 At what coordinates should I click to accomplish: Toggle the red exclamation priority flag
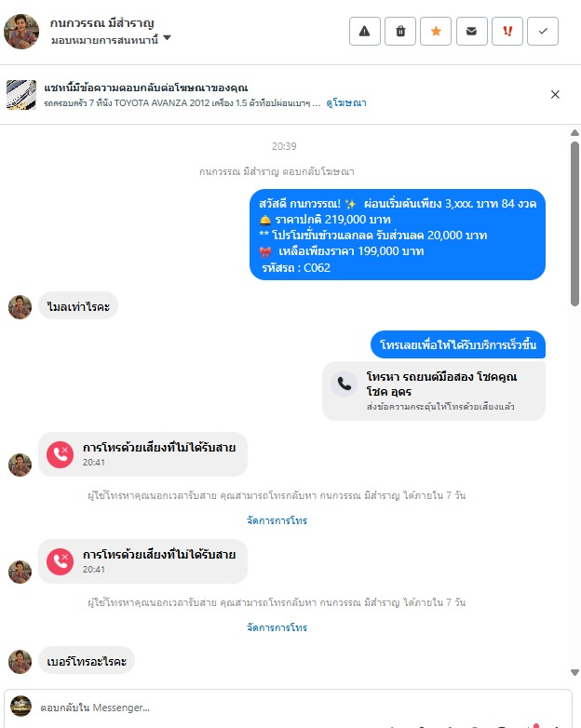pyautogui.click(x=507, y=31)
